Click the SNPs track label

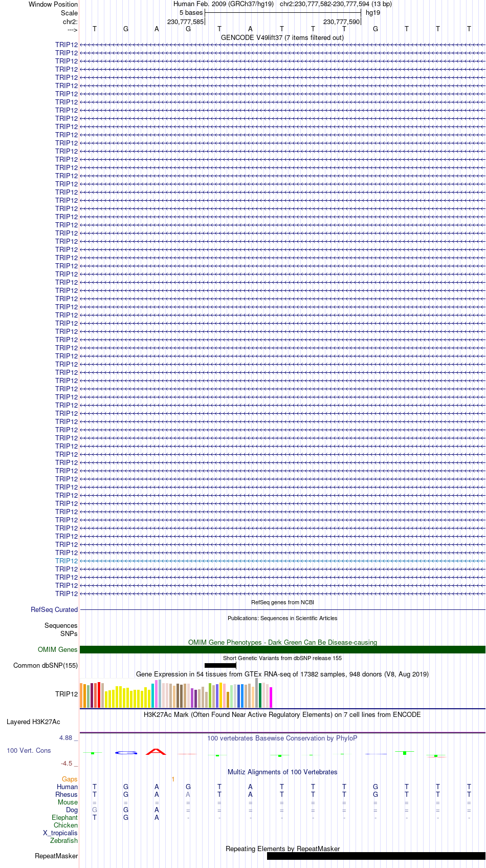[x=69, y=633]
